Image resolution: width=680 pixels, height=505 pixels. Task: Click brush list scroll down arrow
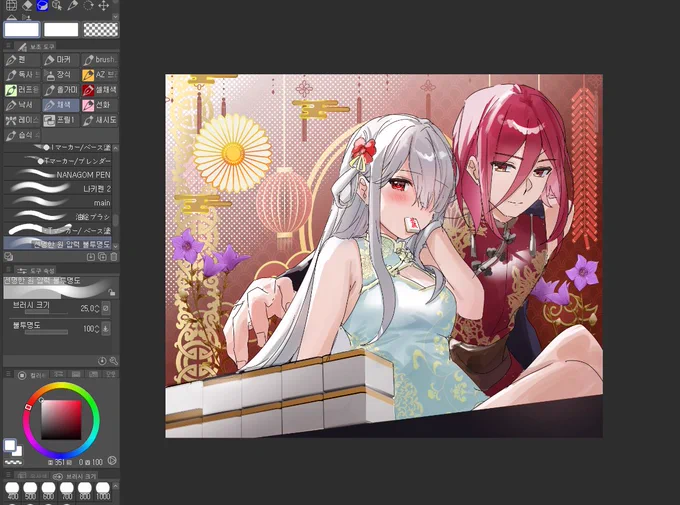[x=115, y=246]
